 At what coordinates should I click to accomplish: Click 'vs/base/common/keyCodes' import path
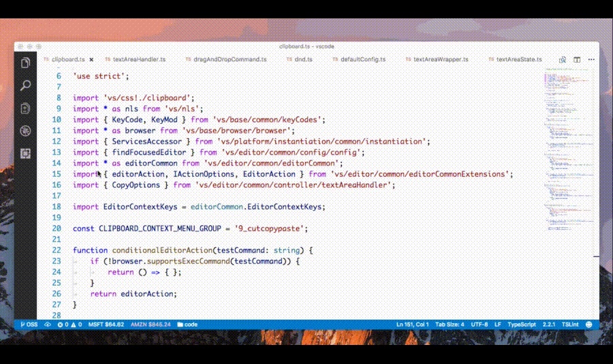point(267,120)
